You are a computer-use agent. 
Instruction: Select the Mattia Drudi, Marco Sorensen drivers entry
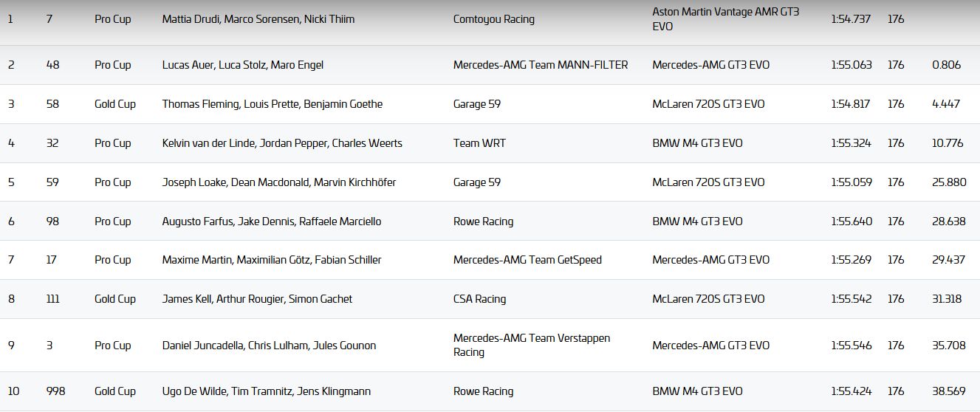[258, 19]
